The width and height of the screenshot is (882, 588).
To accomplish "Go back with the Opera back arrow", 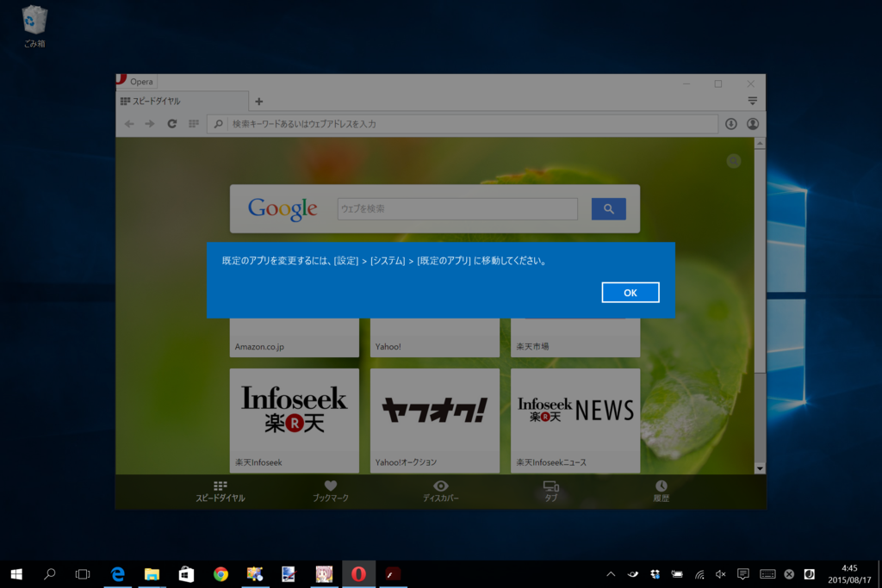I will tap(129, 124).
